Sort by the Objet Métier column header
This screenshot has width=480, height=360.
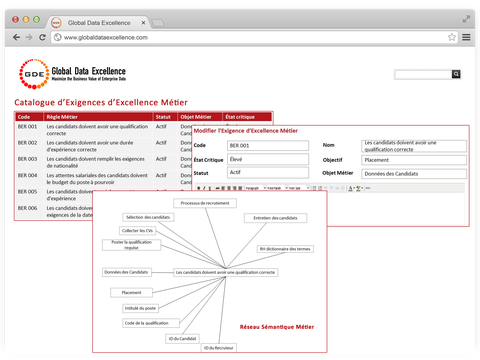point(200,117)
